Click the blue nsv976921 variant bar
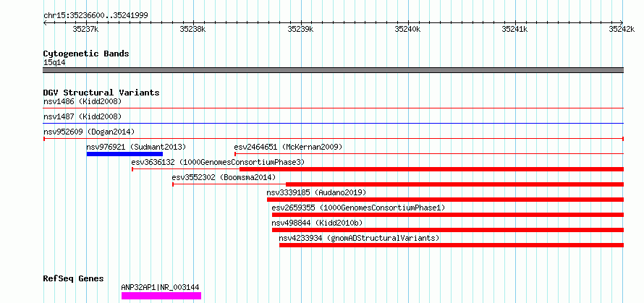The height and width of the screenshot is (303, 644). tap(125, 154)
